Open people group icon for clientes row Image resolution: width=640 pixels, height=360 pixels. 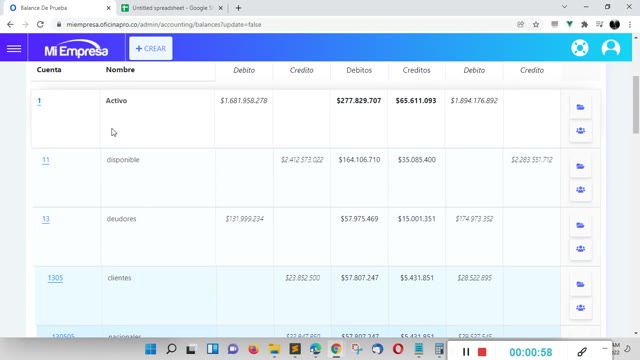(x=580, y=308)
